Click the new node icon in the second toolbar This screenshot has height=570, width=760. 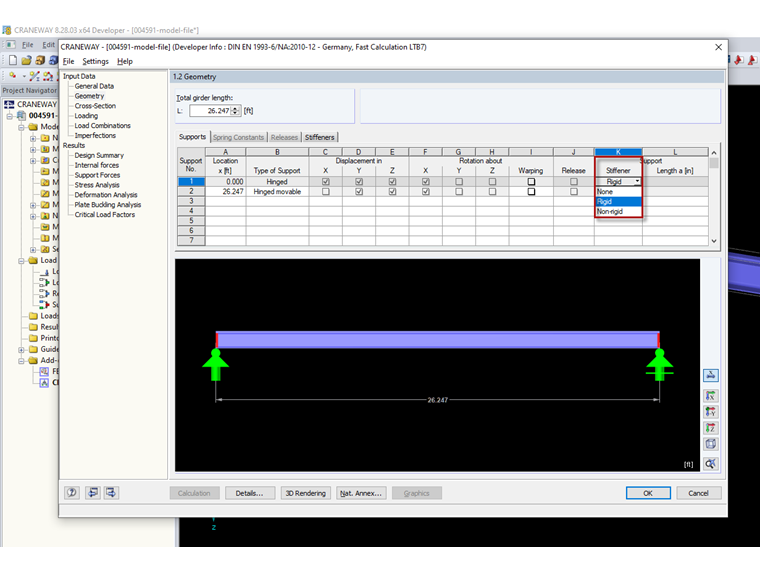(13, 76)
